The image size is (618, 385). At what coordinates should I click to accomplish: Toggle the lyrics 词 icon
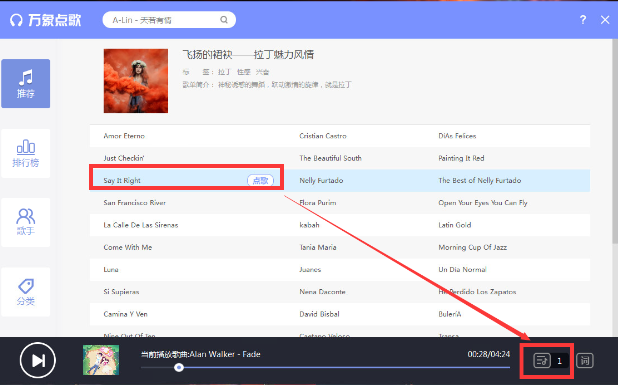pyautogui.click(x=584, y=360)
